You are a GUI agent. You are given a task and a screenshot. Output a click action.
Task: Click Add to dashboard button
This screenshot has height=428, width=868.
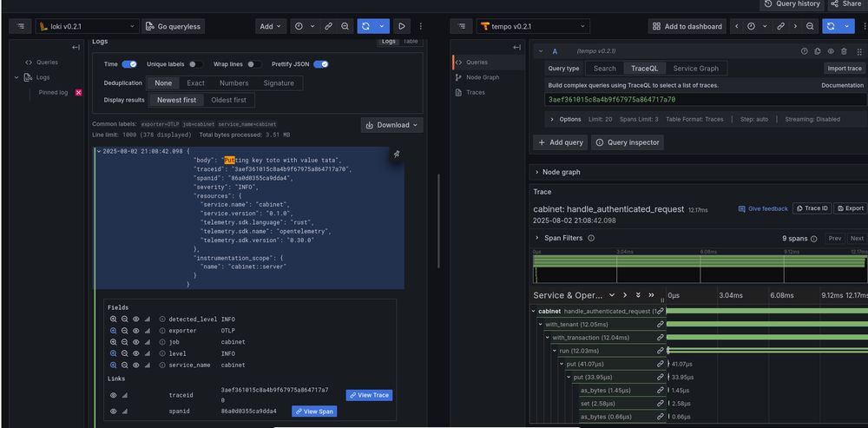pyautogui.click(x=687, y=26)
